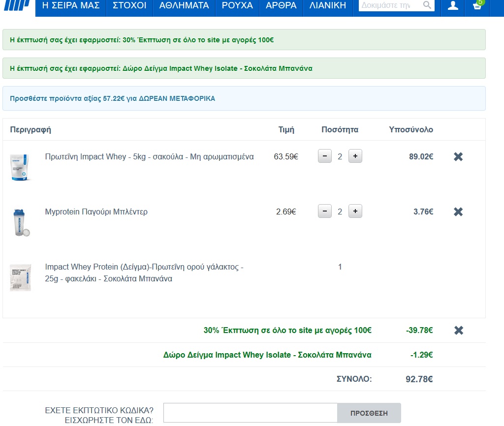Click the ΠΡΟΣΘΕΣΗ button
Image resolution: width=504 pixels, height=426 pixels.
pyautogui.click(x=369, y=413)
